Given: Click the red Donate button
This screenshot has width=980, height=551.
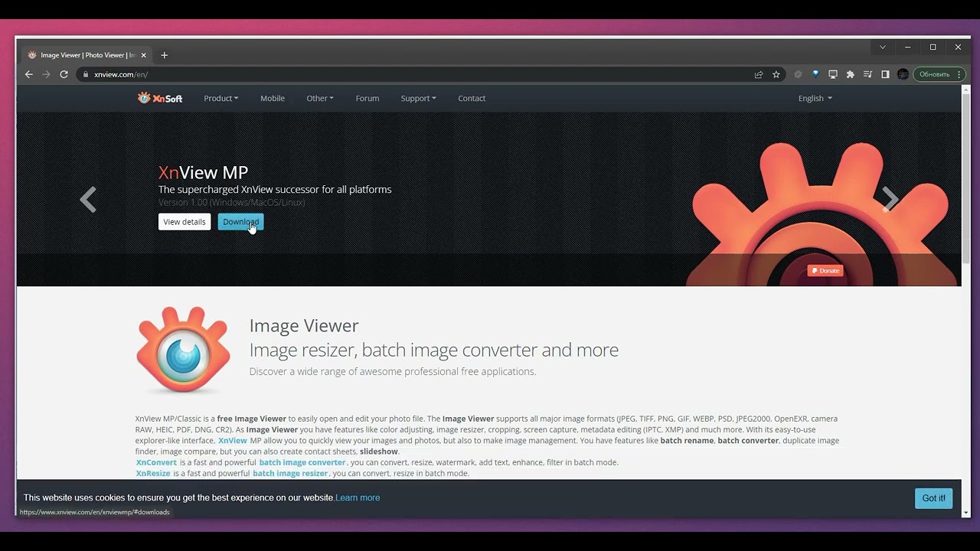Looking at the screenshot, I should (x=825, y=270).
